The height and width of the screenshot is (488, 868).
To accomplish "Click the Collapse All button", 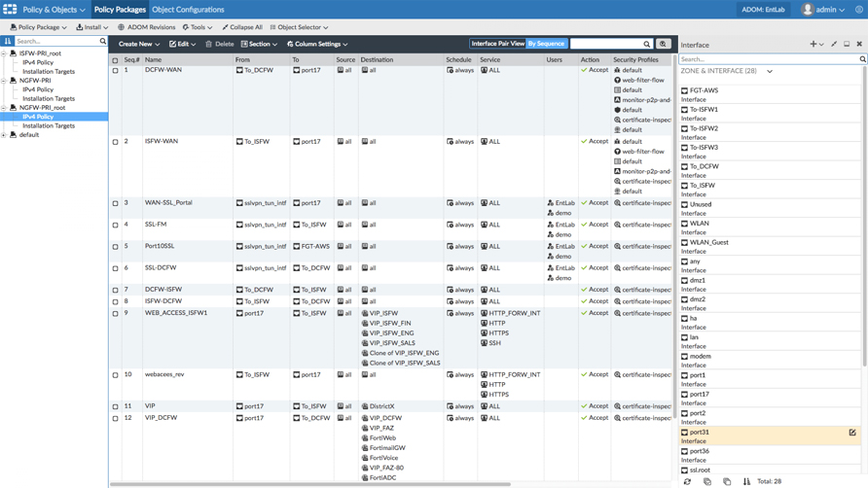I will 242,27.
